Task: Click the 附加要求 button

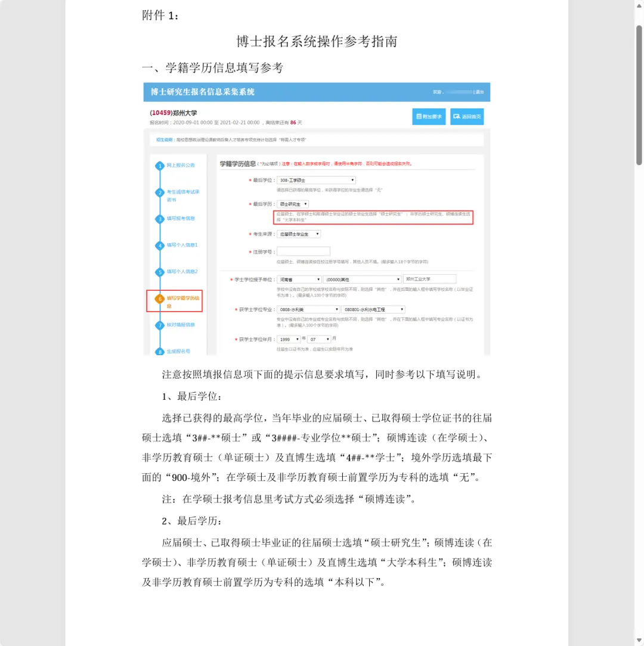Action: [x=429, y=117]
